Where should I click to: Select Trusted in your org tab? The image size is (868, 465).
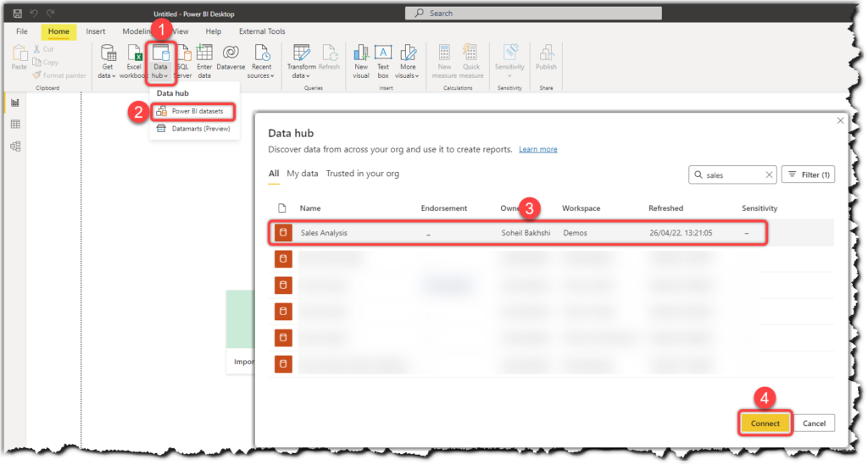coord(363,174)
